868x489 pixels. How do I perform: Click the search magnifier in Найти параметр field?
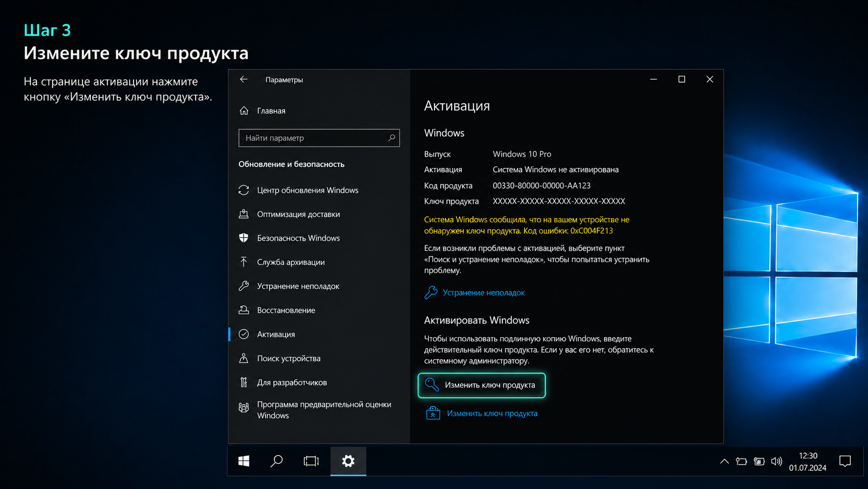coord(391,138)
